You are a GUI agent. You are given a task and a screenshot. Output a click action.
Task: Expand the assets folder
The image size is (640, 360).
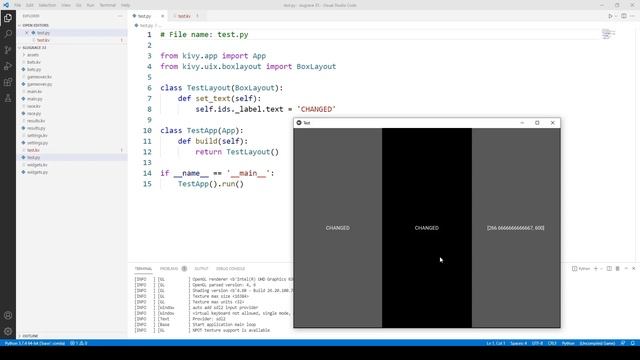point(33,55)
